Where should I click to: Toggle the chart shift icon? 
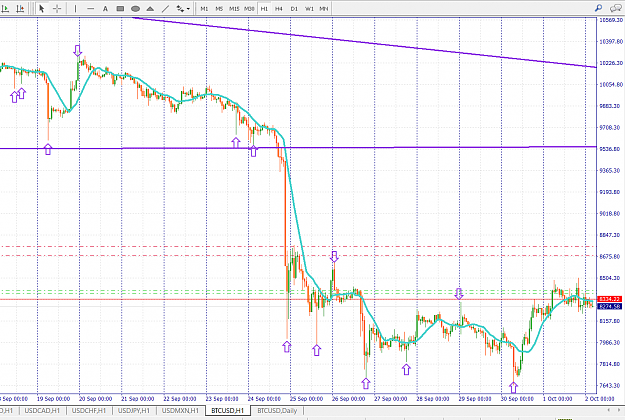20,8
